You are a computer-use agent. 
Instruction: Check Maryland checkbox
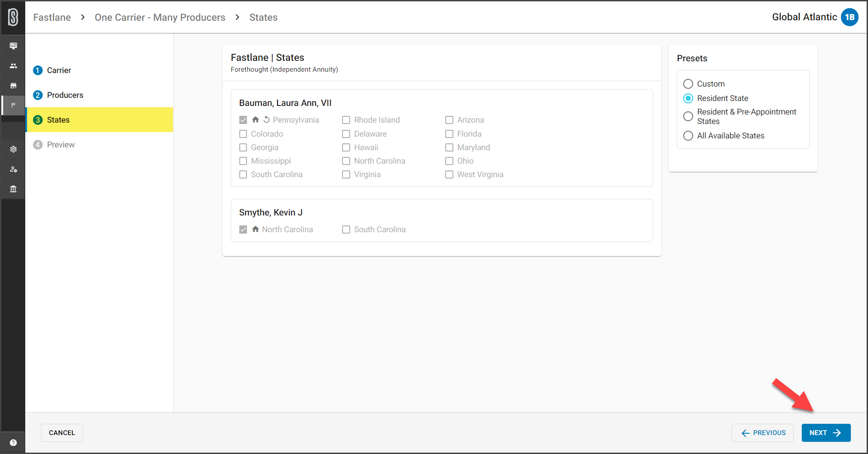tap(449, 147)
